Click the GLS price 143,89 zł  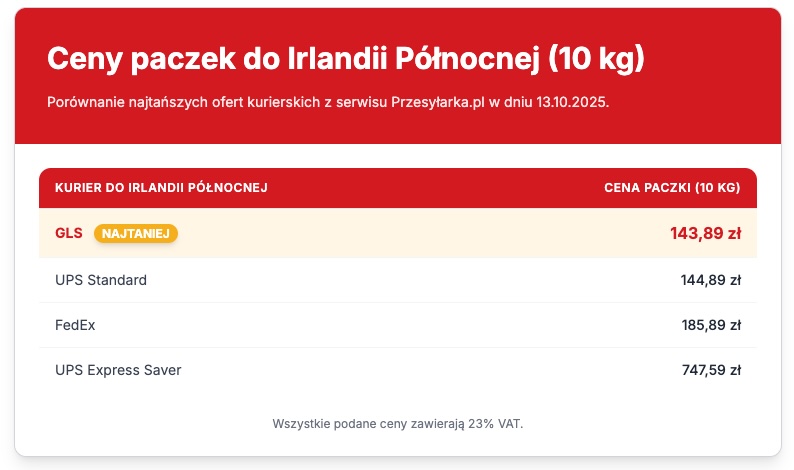tap(705, 234)
